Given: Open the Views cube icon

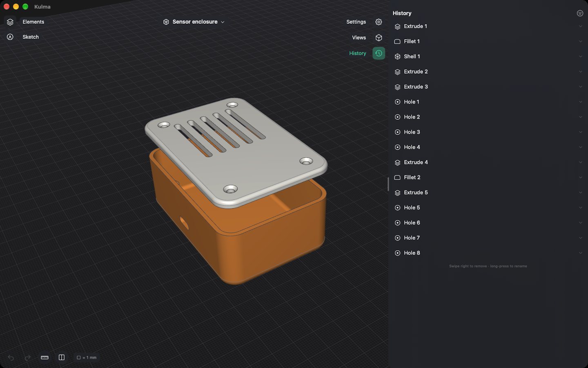Looking at the screenshot, I should tap(379, 38).
